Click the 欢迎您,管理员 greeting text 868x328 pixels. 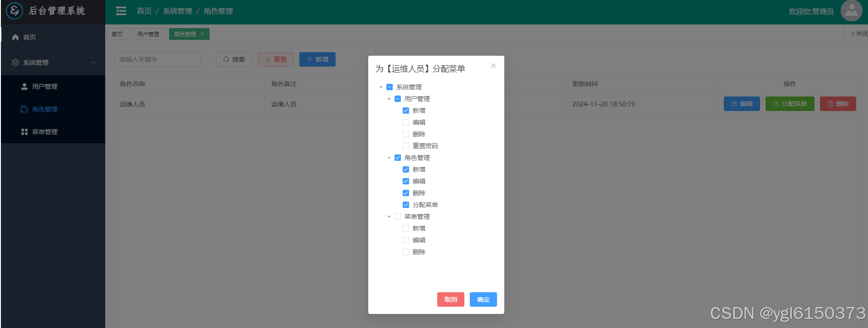pyautogui.click(x=811, y=11)
